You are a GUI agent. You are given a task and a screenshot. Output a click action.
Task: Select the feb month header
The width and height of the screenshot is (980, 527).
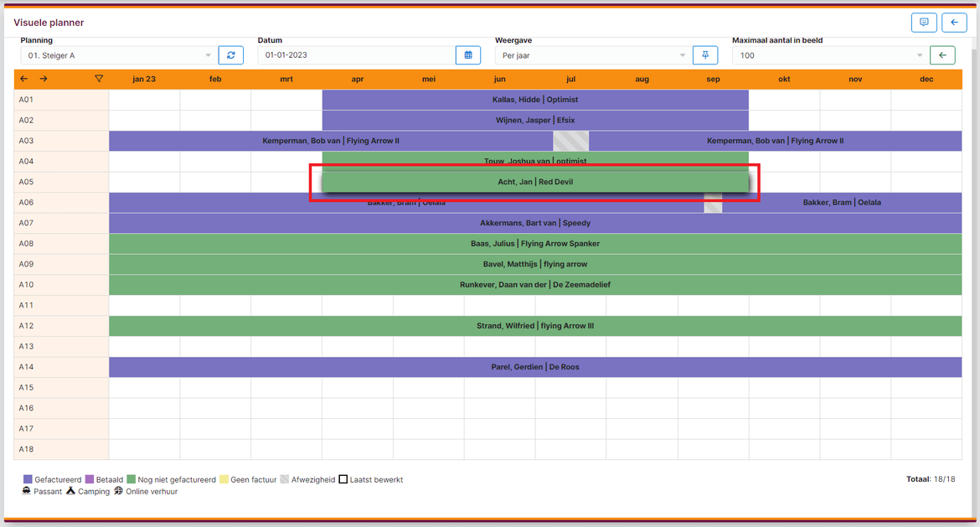coord(215,79)
